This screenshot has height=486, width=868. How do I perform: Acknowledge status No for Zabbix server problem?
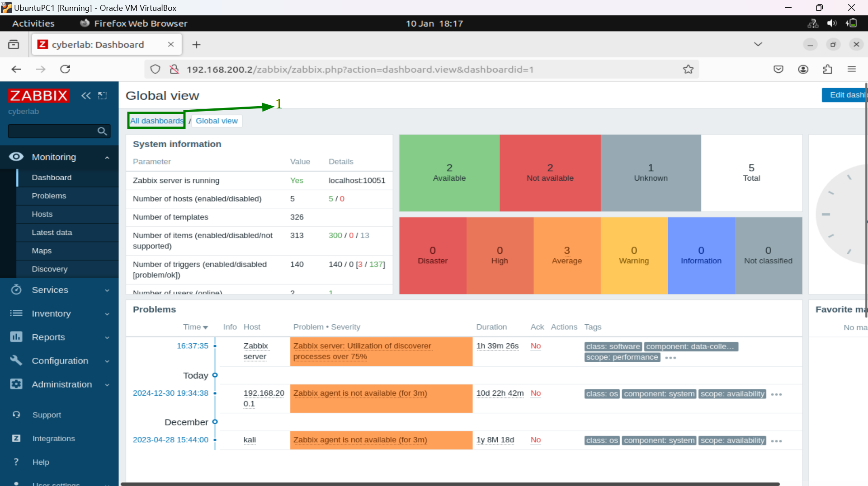click(x=535, y=346)
